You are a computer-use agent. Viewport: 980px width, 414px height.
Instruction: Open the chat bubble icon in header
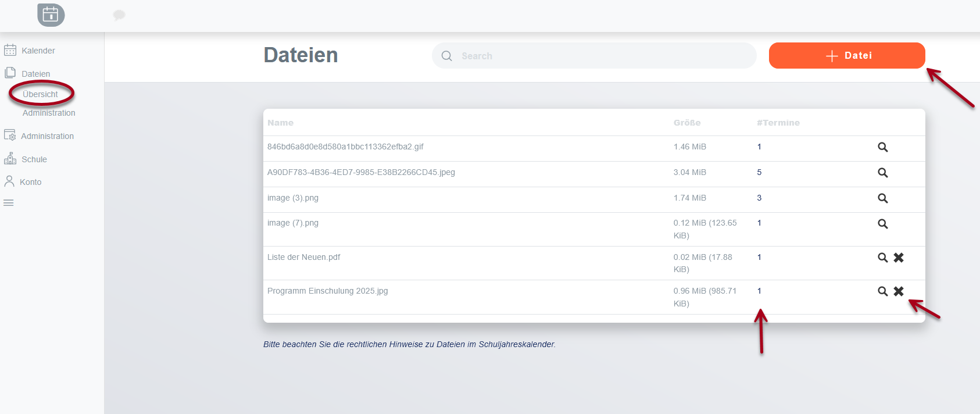[119, 15]
